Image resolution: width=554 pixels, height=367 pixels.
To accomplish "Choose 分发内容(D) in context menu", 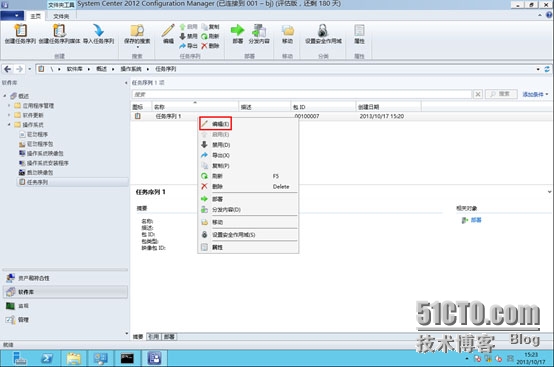I will tap(248, 209).
